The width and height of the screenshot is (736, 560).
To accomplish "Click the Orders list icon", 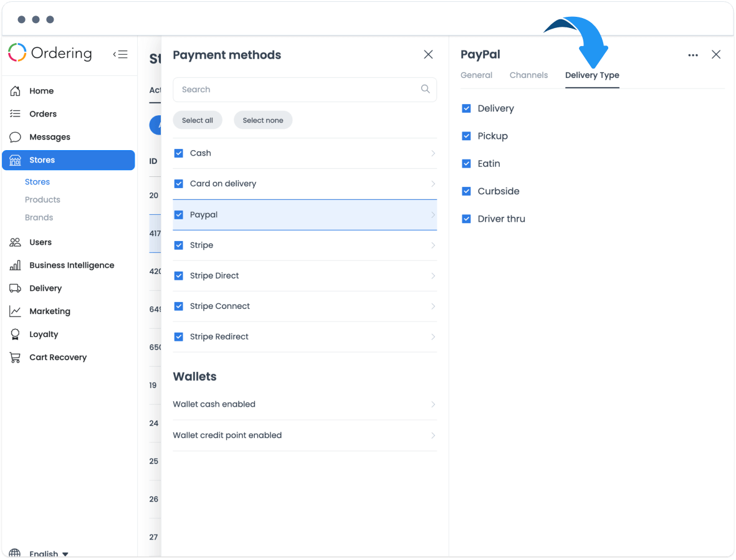I will (x=15, y=114).
